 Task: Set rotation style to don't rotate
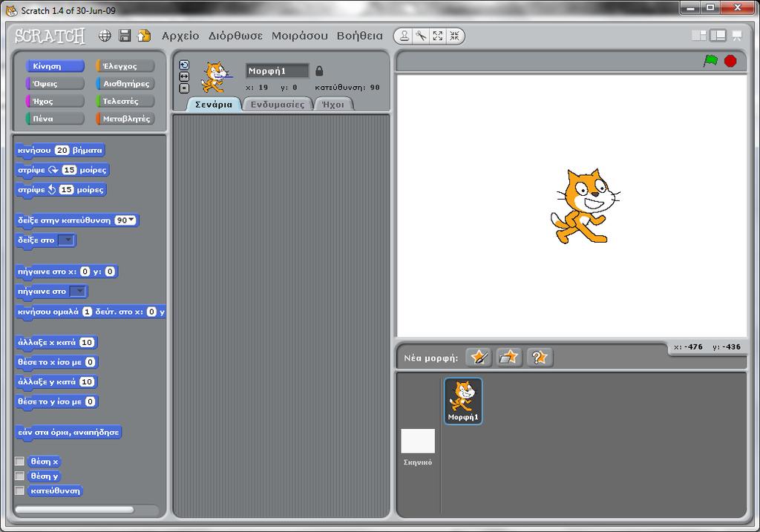tap(184, 88)
